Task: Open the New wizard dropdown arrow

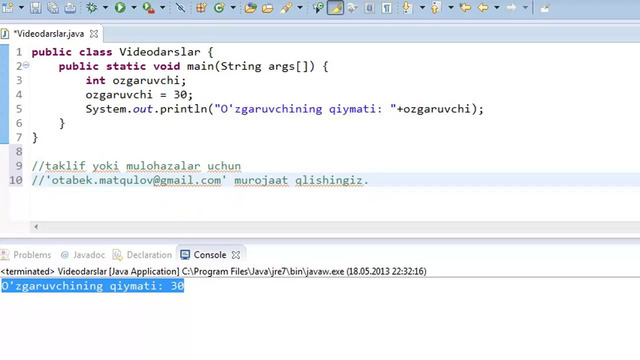Action: pyautogui.click(x=21, y=7)
